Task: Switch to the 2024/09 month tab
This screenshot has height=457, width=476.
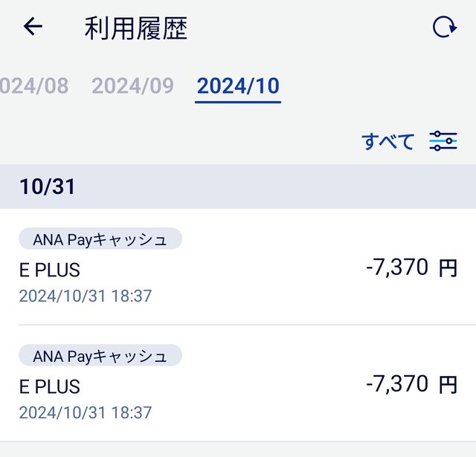Action: pyautogui.click(x=132, y=85)
